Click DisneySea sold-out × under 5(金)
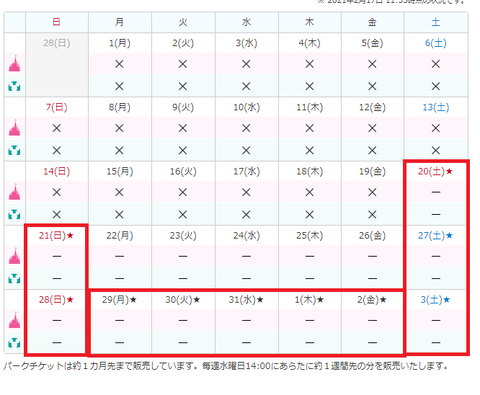 (x=372, y=86)
